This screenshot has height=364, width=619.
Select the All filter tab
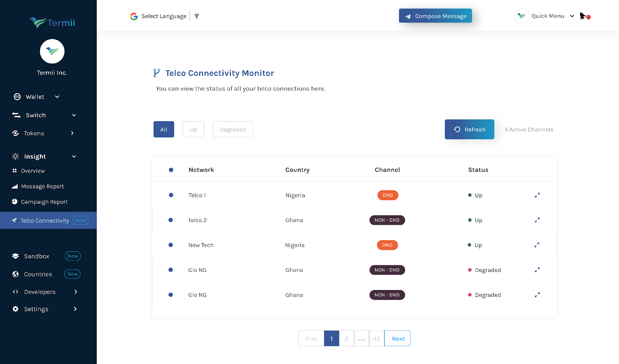(x=164, y=129)
